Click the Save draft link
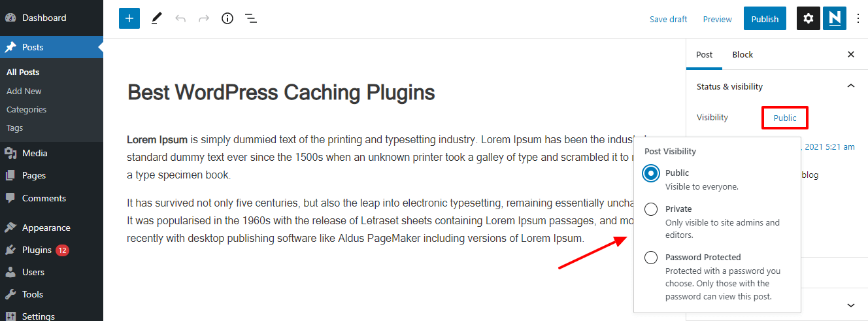The width and height of the screenshot is (868, 321). [x=668, y=19]
